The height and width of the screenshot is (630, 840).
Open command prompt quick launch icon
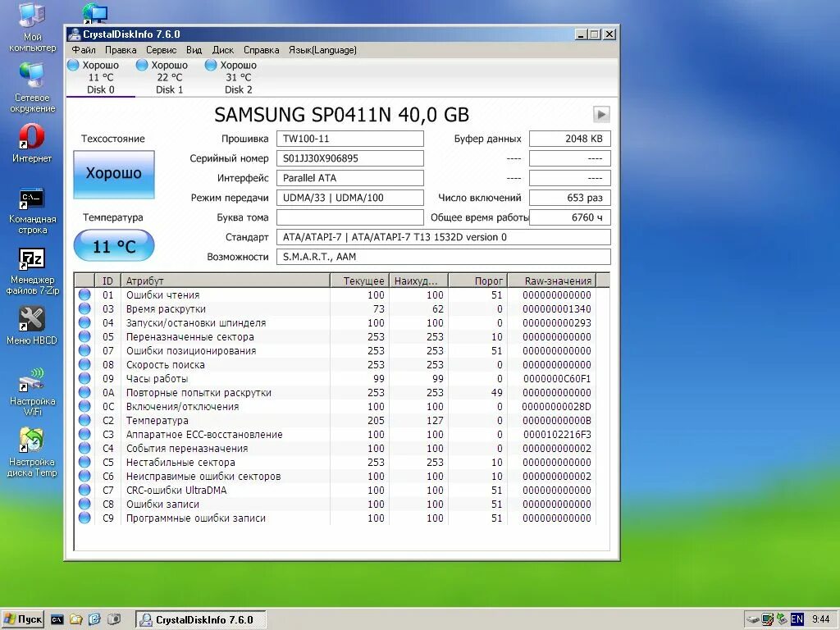(x=57, y=619)
